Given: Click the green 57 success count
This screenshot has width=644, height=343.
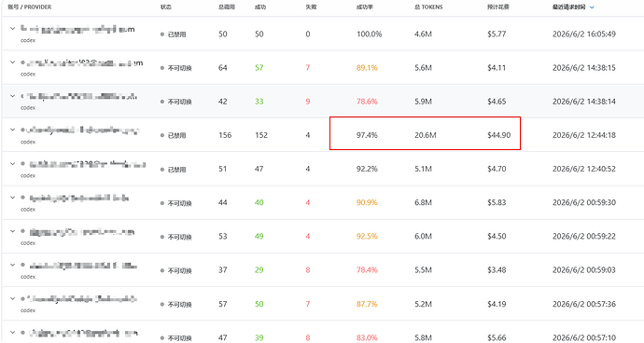Looking at the screenshot, I should click(259, 68).
